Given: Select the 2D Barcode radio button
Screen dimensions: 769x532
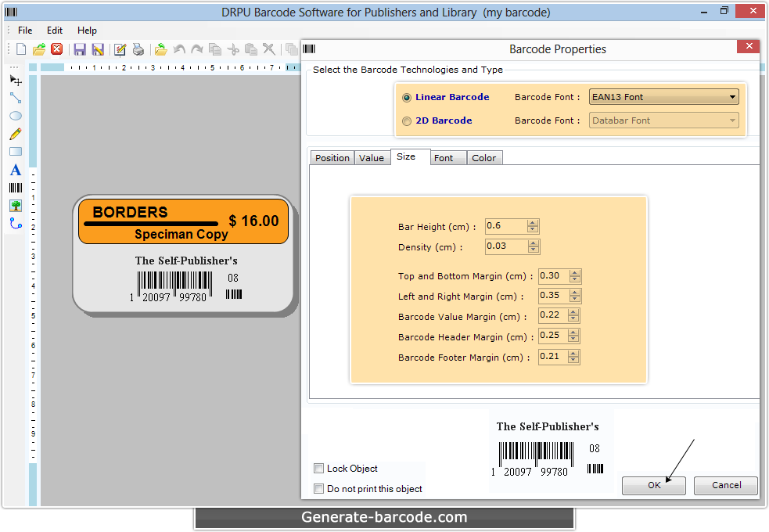Looking at the screenshot, I should coord(407,120).
